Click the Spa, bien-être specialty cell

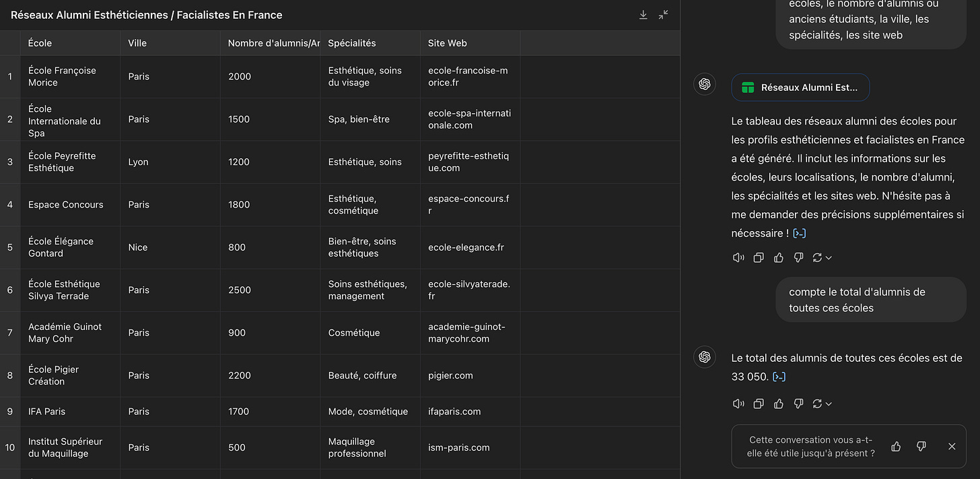[x=370, y=119]
